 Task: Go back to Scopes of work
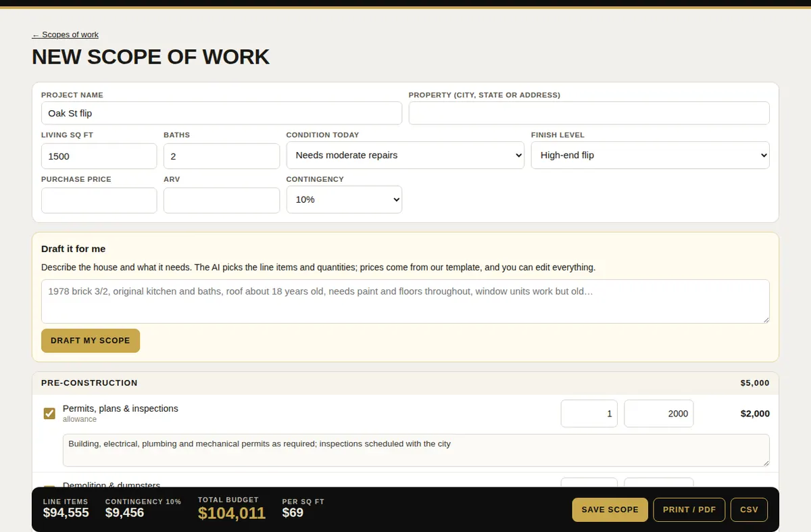pos(65,34)
